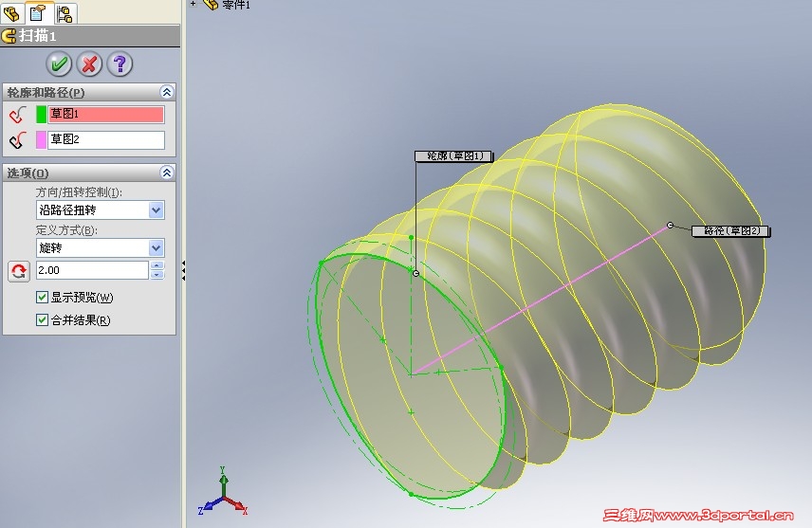Viewport: 812px width, 528px height.
Task: Click the 扫描1 sweep feature icon
Action: [9, 36]
